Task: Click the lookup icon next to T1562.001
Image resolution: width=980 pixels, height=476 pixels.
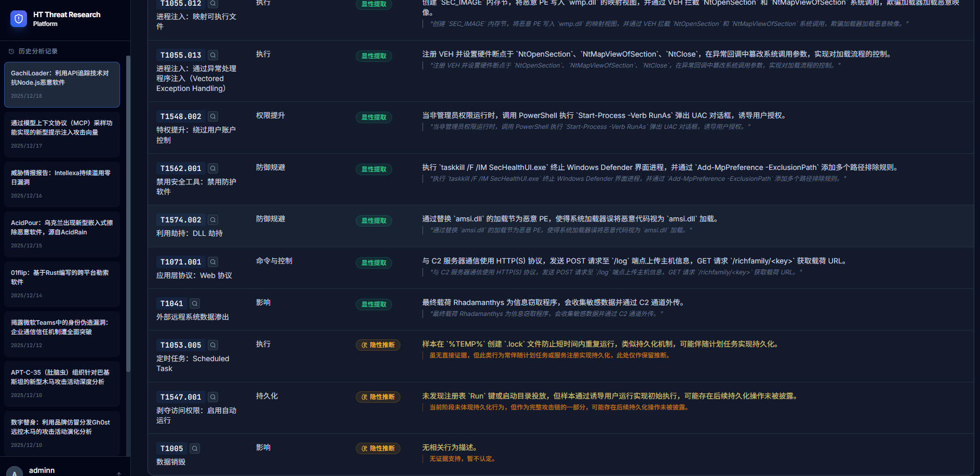Action: coord(213,168)
